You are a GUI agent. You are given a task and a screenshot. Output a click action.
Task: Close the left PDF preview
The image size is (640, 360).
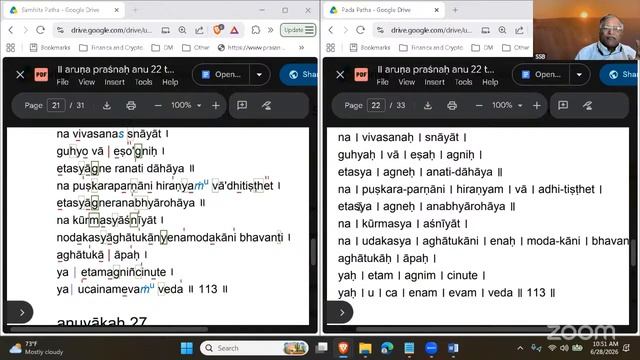point(20,74)
